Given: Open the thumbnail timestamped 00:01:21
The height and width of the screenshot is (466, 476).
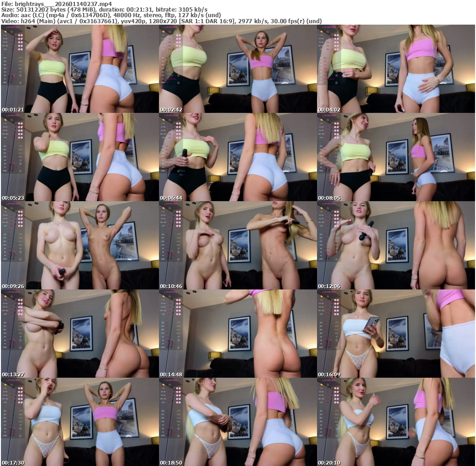Looking at the screenshot, I should point(79,69).
